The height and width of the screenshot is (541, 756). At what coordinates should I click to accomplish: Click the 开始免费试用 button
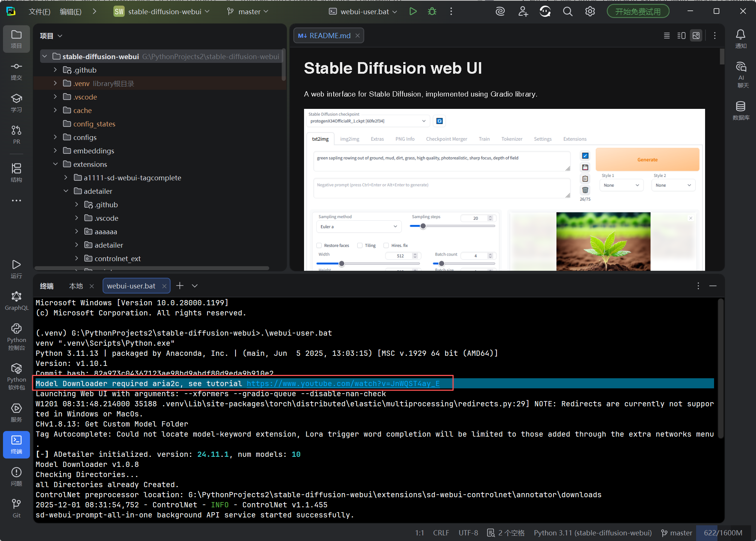coord(637,11)
